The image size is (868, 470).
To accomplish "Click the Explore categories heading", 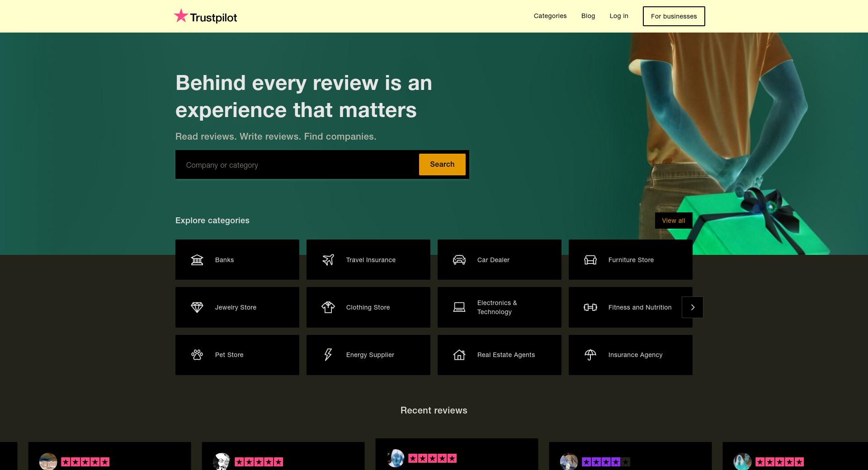I will click(x=212, y=221).
